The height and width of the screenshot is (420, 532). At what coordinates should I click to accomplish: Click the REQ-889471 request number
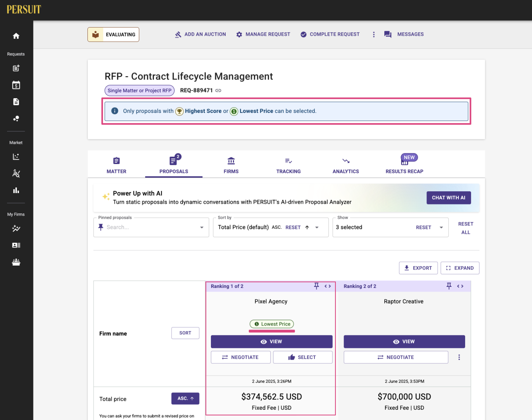(196, 90)
